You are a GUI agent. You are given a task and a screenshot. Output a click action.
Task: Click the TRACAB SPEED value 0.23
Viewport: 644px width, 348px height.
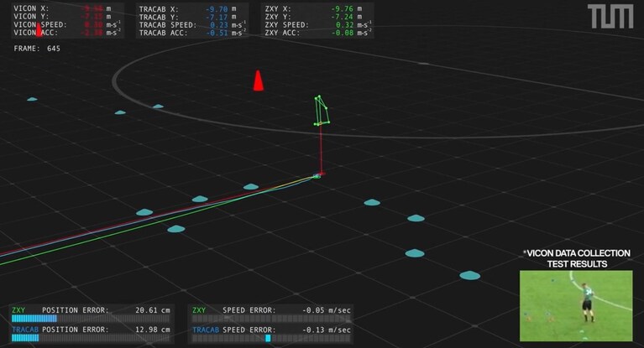pos(219,25)
